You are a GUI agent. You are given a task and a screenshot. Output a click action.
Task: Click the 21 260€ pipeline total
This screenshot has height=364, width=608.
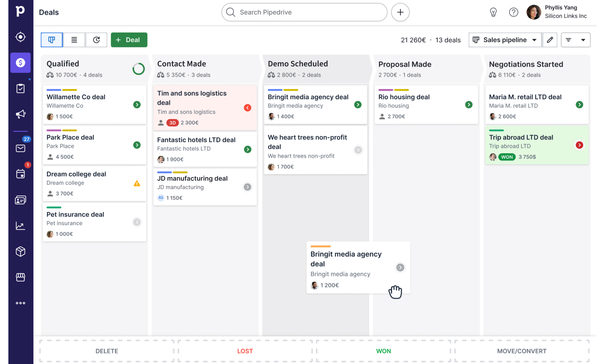point(413,40)
